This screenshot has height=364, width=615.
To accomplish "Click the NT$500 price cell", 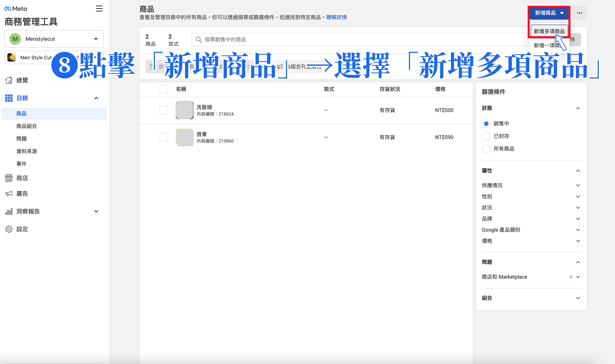I will (x=444, y=110).
